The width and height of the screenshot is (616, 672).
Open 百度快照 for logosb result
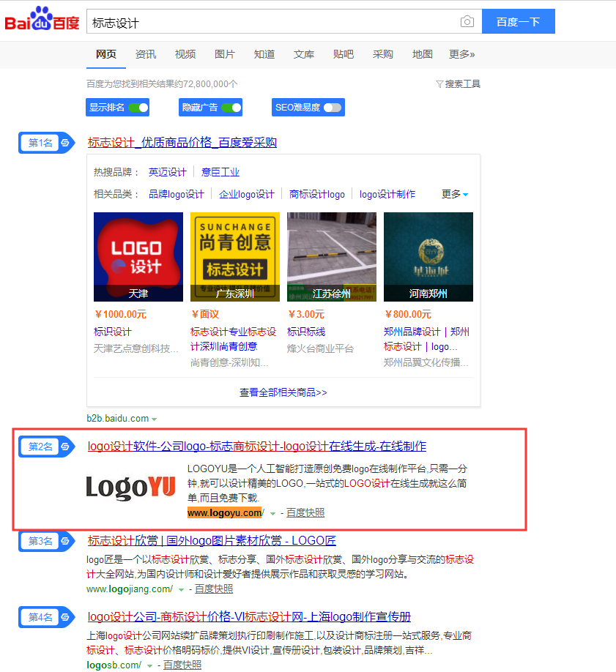pos(182,665)
